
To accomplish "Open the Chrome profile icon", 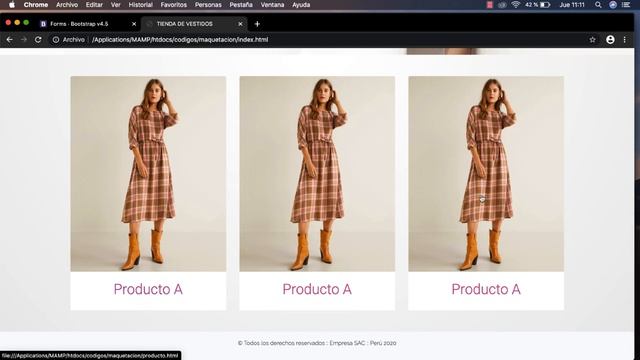I will (x=610, y=40).
